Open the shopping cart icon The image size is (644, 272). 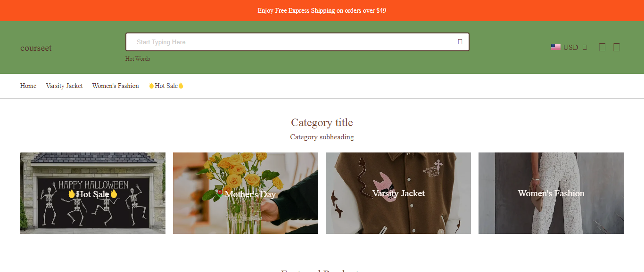coord(617,47)
